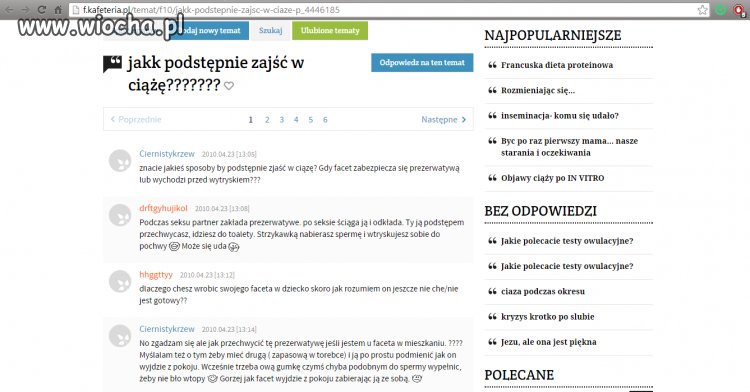Open Ulubione tematy tab

click(330, 31)
